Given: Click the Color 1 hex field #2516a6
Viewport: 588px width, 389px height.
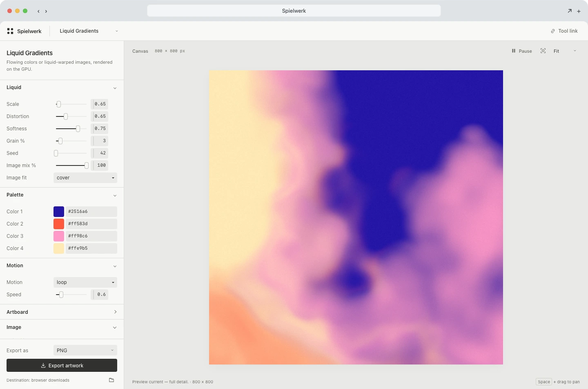Looking at the screenshot, I should (x=91, y=212).
